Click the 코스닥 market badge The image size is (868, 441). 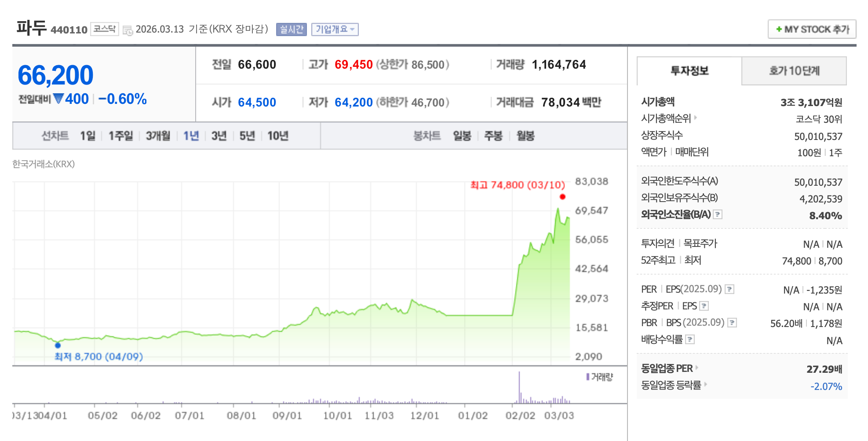pyautogui.click(x=105, y=29)
